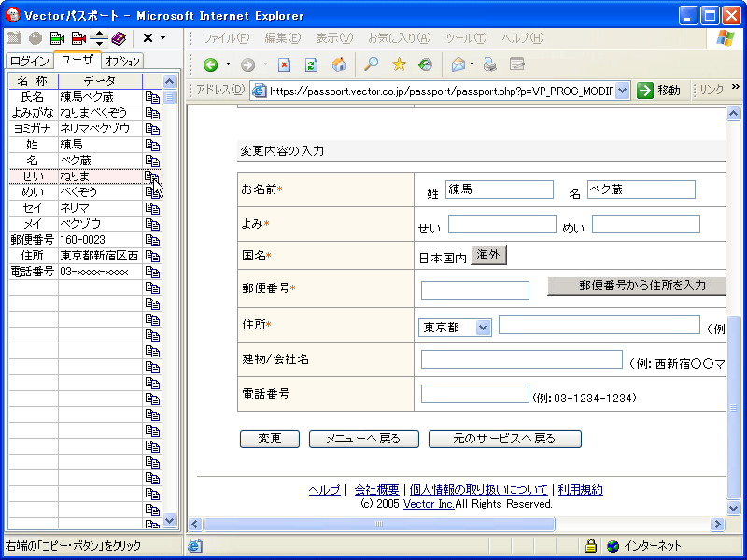The image size is (747, 560).
Task: Focus the 建物/会社名 input field
Action: pyautogui.click(x=522, y=359)
